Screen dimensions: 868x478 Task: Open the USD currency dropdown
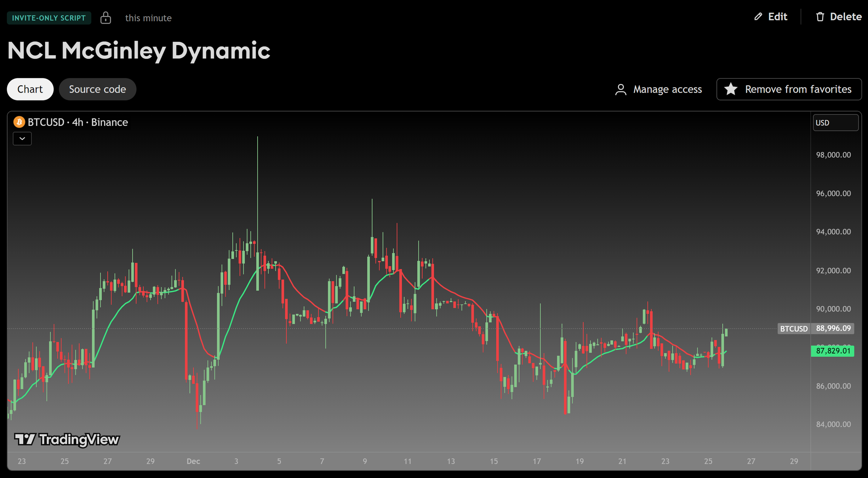pyautogui.click(x=835, y=123)
